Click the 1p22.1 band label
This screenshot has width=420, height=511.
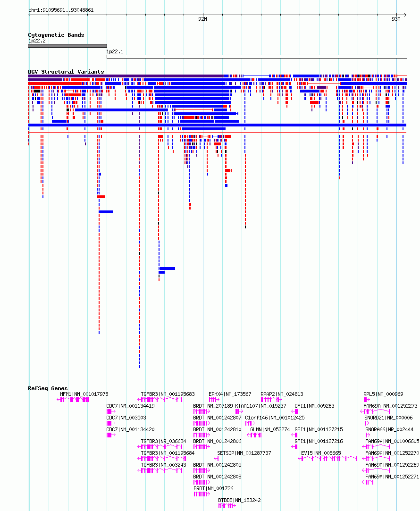tap(115, 51)
